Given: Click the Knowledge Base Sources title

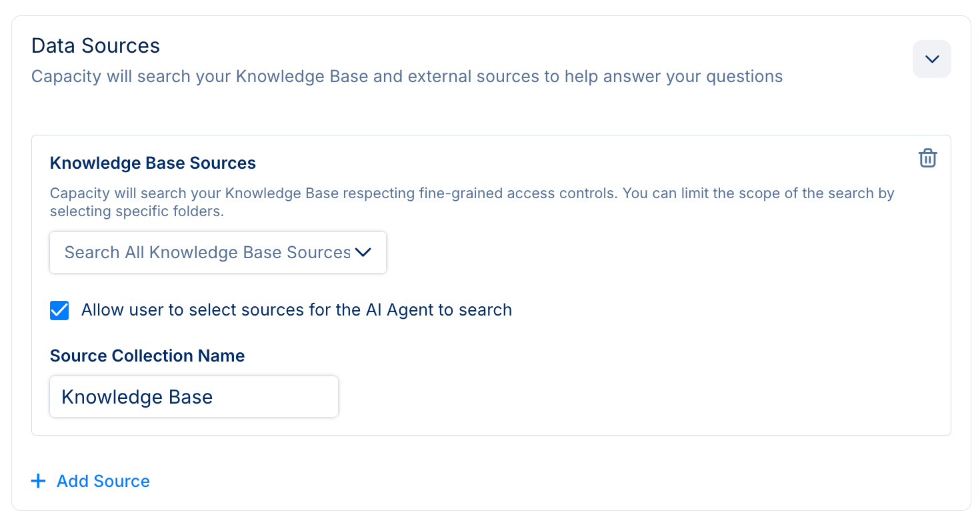Looking at the screenshot, I should 153,163.
